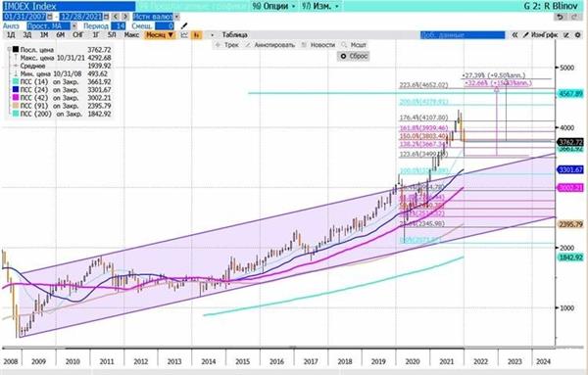Image resolution: width=588 pixels, height=375 pixels.
Task: Click the checkbox-edit icon beside ИзмГрфк
Action: click(566, 35)
